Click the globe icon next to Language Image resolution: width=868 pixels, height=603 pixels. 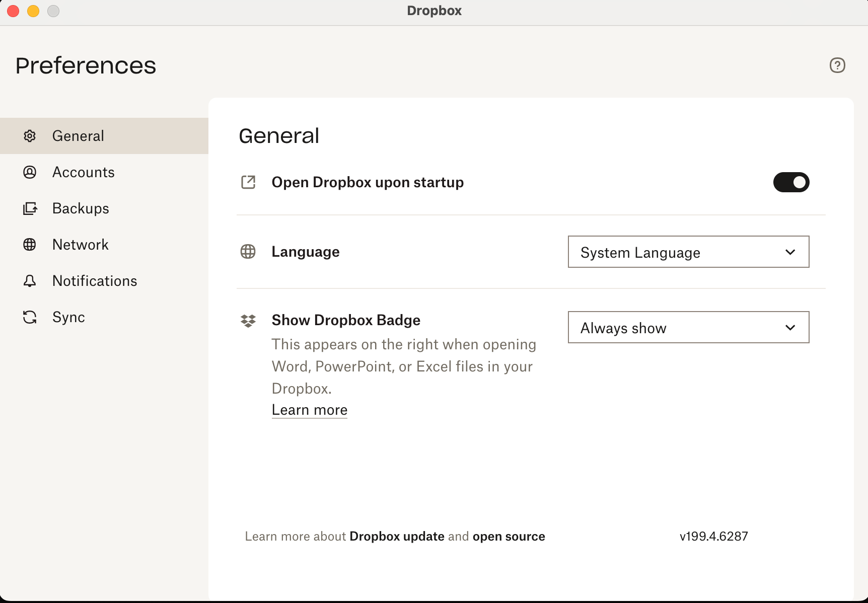coord(248,252)
